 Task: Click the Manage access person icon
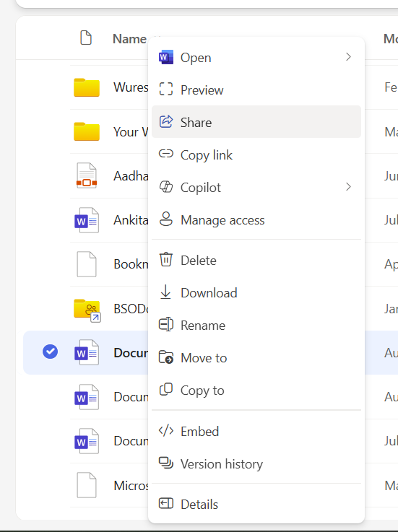[x=166, y=219]
